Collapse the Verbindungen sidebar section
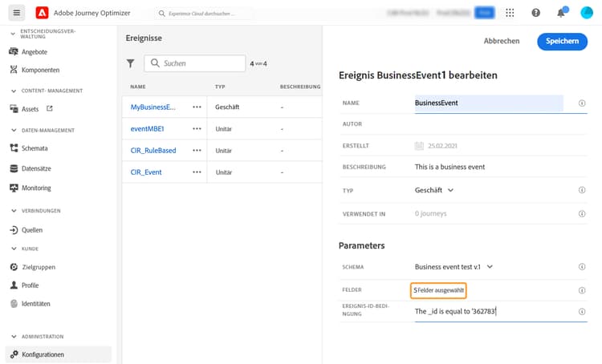602x364 pixels. click(x=14, y=211)
